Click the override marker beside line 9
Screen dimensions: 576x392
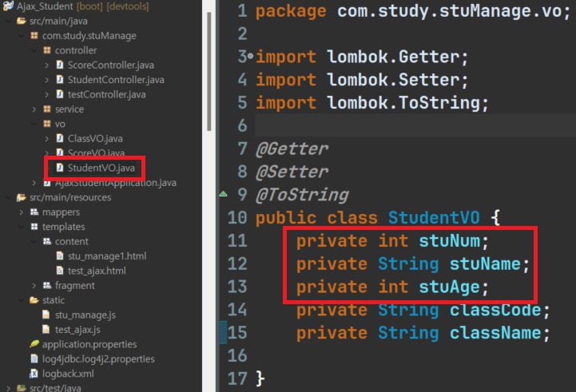(x=223, y=194)
